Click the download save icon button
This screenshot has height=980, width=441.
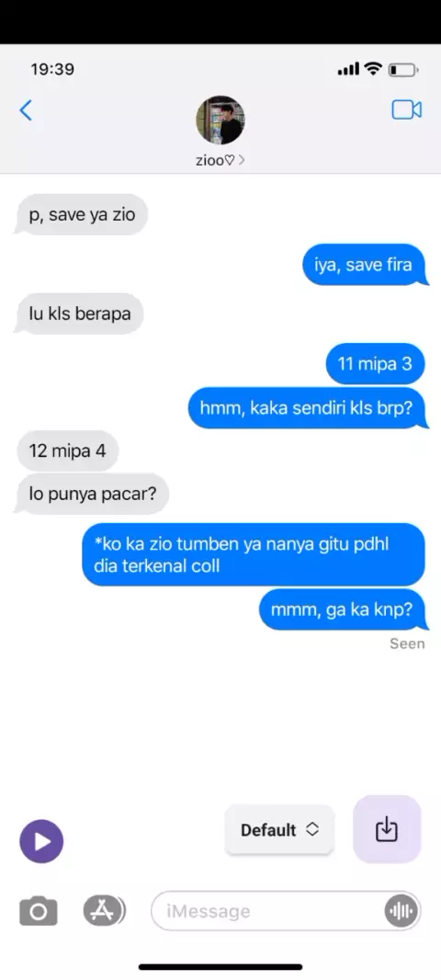[x=387, y=829]
